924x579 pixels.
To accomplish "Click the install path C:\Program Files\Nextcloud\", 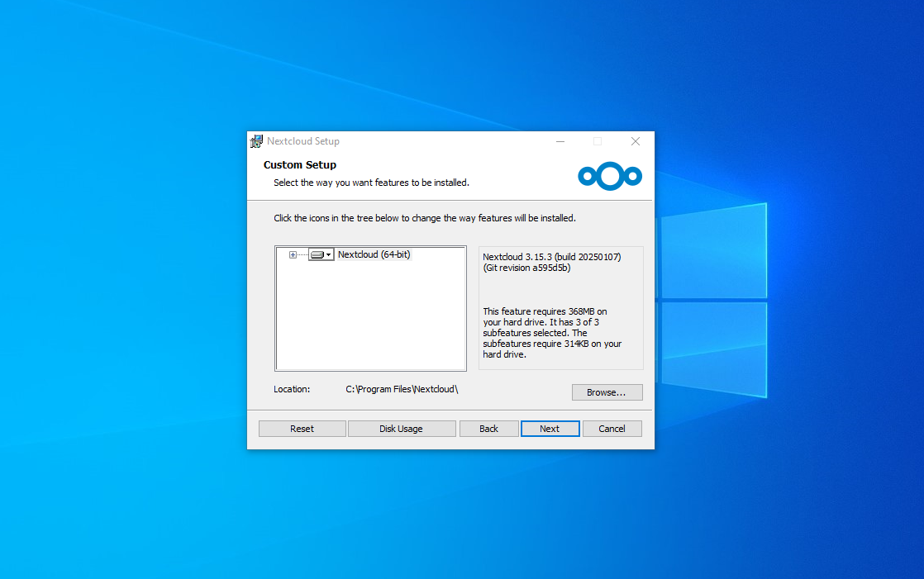I will click(402, 389).
